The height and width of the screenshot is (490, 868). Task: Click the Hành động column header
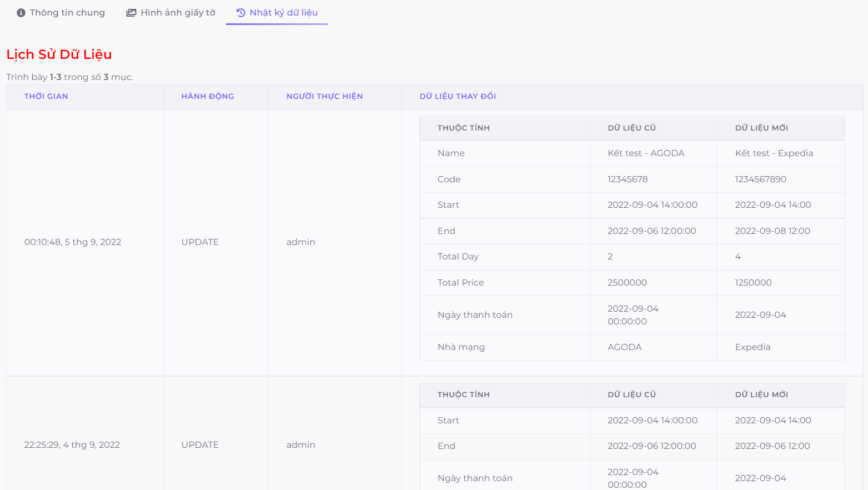pyautogui.click(x=207, y=96)
